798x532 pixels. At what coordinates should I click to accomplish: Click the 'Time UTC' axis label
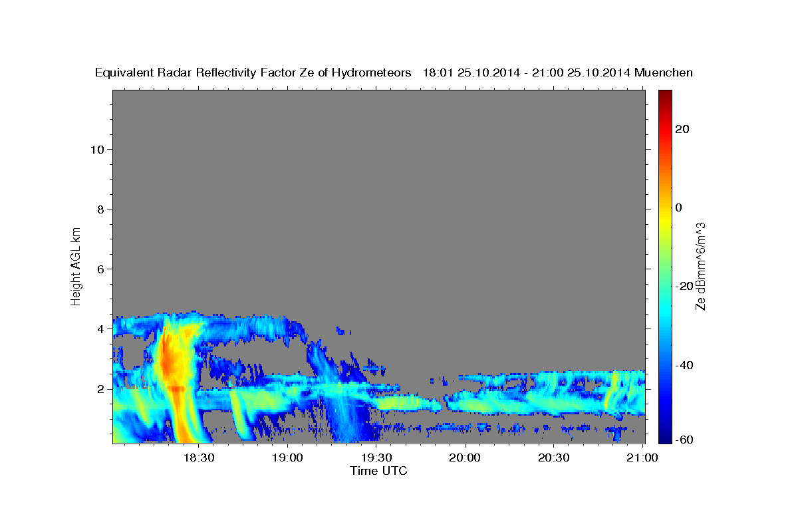378,471
